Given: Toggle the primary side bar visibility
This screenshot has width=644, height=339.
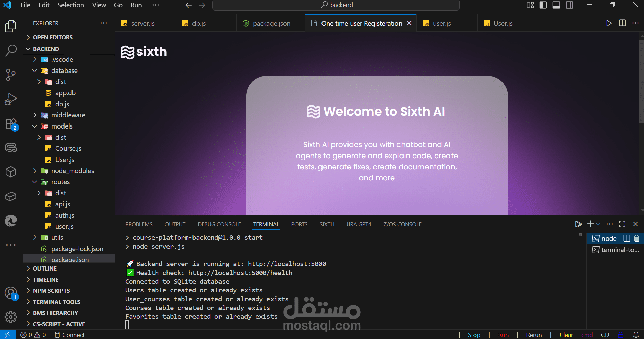Looking at the screenshot, I should pyautogui.click(x=543, y=5).
